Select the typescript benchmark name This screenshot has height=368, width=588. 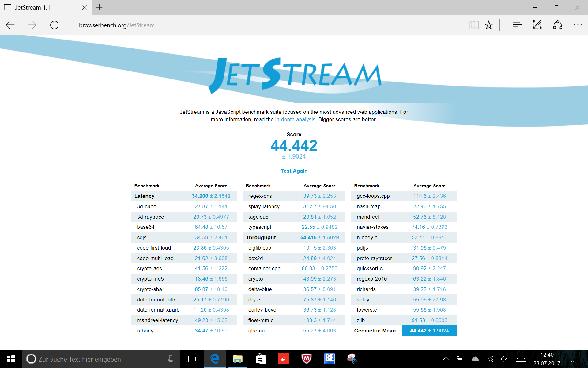pos(260,227)
